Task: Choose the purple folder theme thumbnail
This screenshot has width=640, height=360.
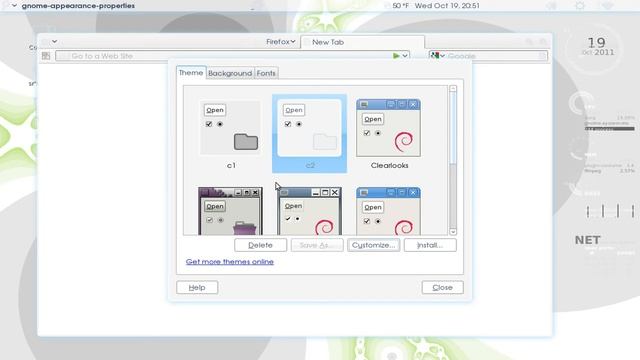Action: coord(230,211)
